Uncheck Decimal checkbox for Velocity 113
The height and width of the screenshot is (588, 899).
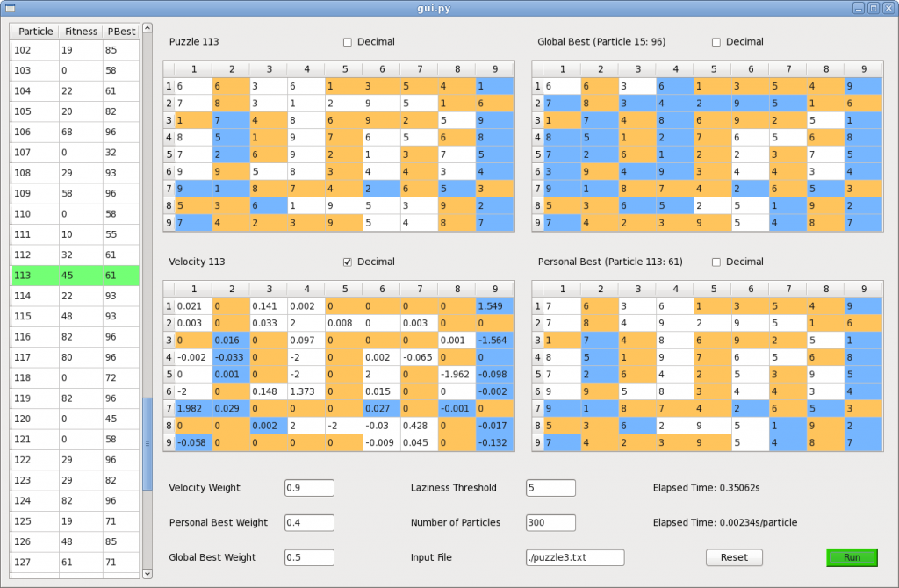(348, 262)
